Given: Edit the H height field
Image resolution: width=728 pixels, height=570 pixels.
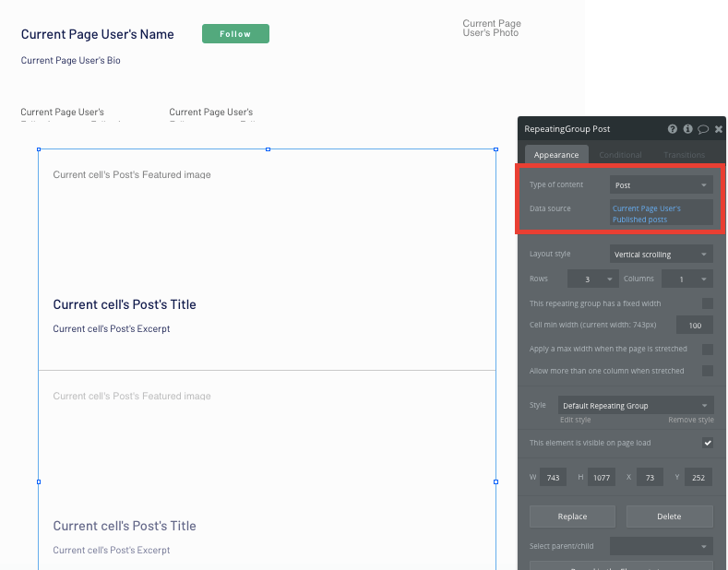Looking at the screenshot, I should pyautogui.click(x=602, y=477).
